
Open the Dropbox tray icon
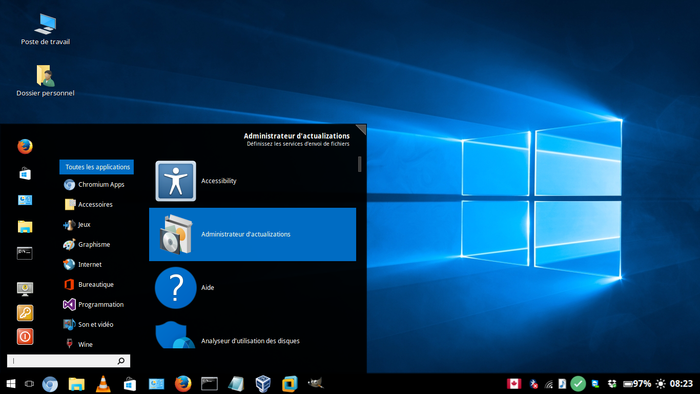point(612,384)
